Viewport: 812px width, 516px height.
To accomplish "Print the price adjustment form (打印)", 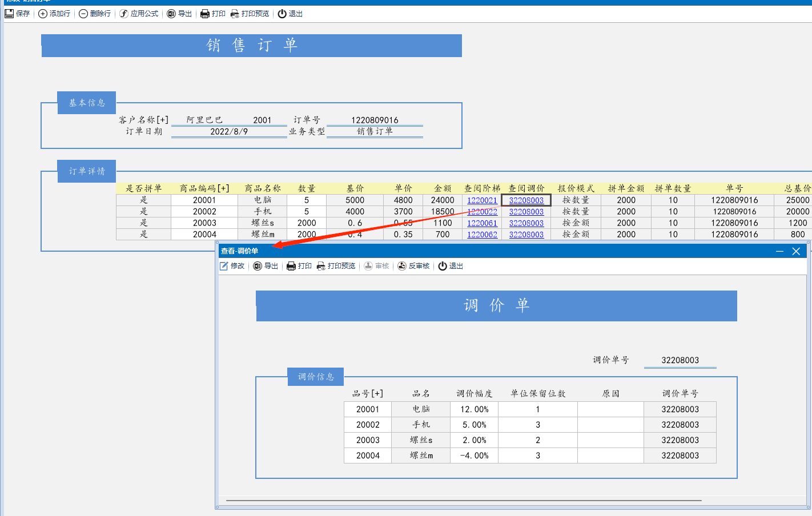I will pyautogui.click(x=299, y=266).
